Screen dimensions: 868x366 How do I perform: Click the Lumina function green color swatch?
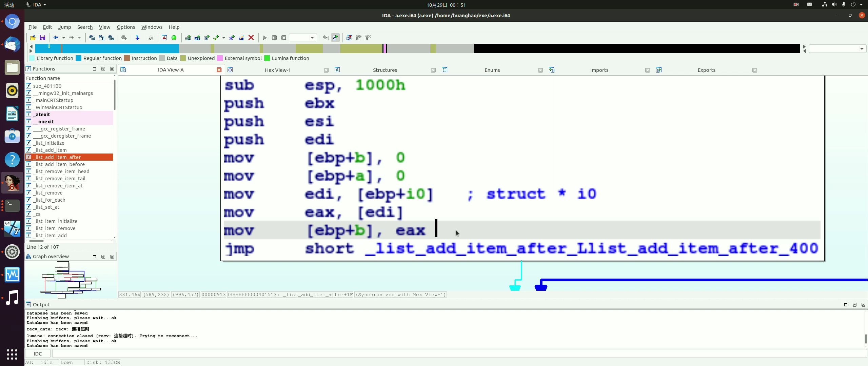pyautogui.click(x=267, y=58)
